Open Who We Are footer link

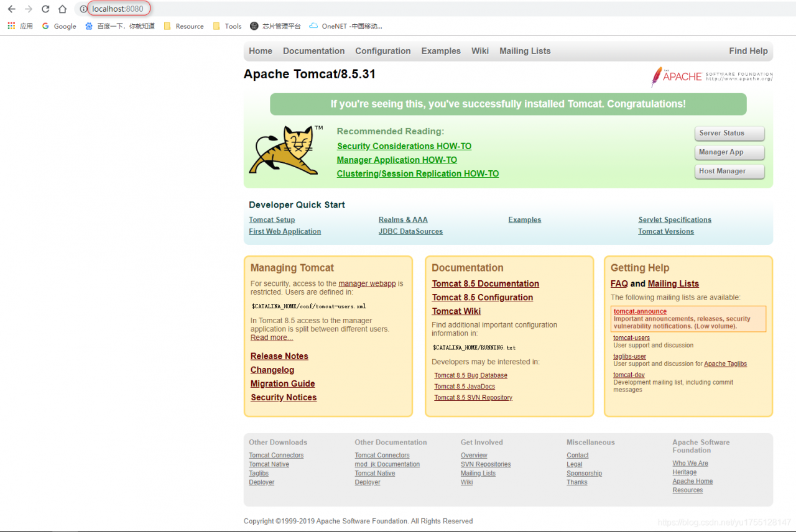click(690, 463)
